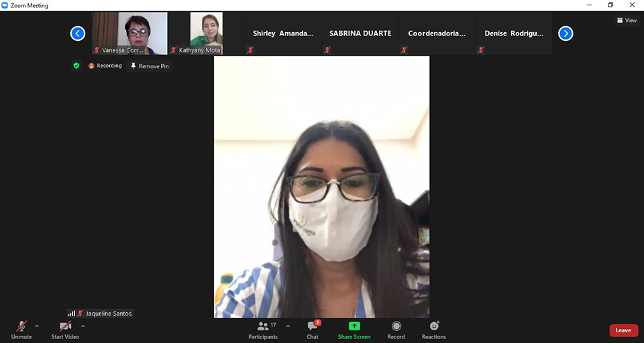
Task: Click the green encryption shield icon
Action: pos(76,66)
